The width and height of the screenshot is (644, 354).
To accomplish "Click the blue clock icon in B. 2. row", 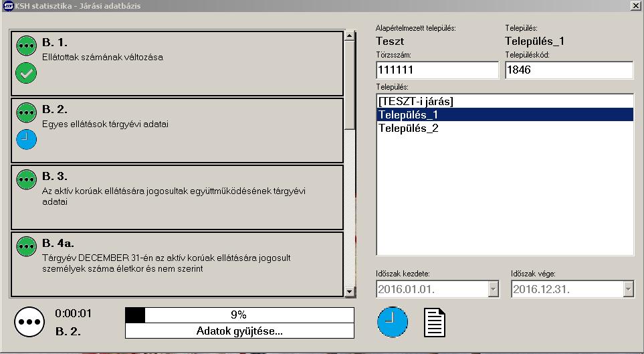I will click(x=26, y=139).
